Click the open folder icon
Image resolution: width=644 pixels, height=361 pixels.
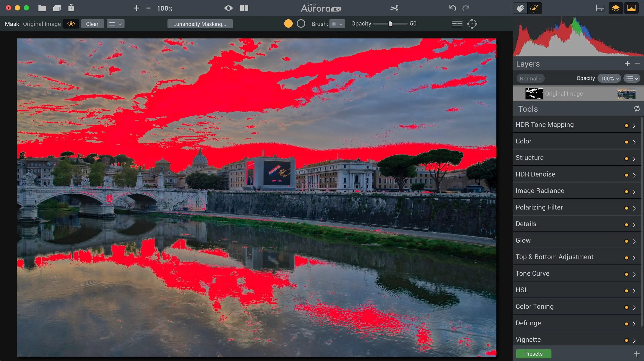coord(42,8)
